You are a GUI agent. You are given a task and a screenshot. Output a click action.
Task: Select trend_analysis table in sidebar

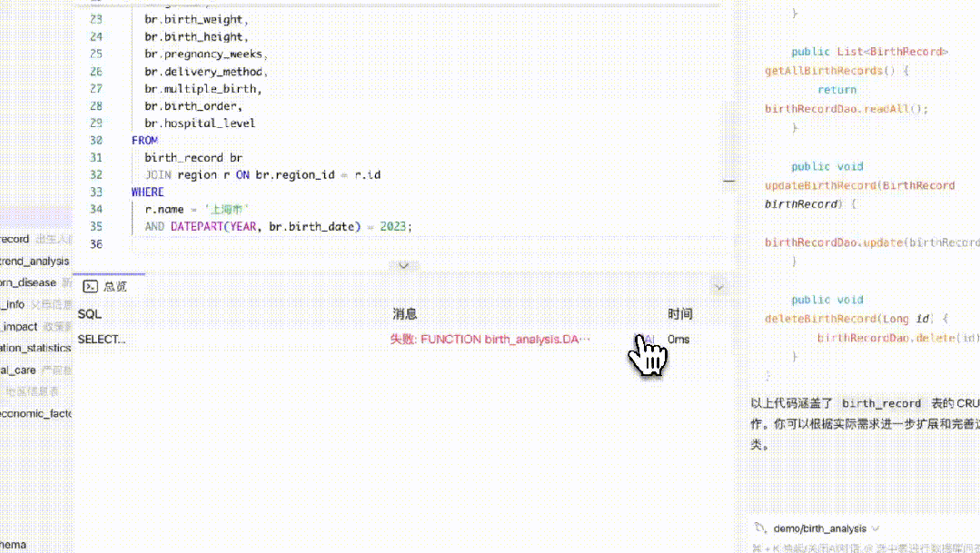click(x=35, y=262)
